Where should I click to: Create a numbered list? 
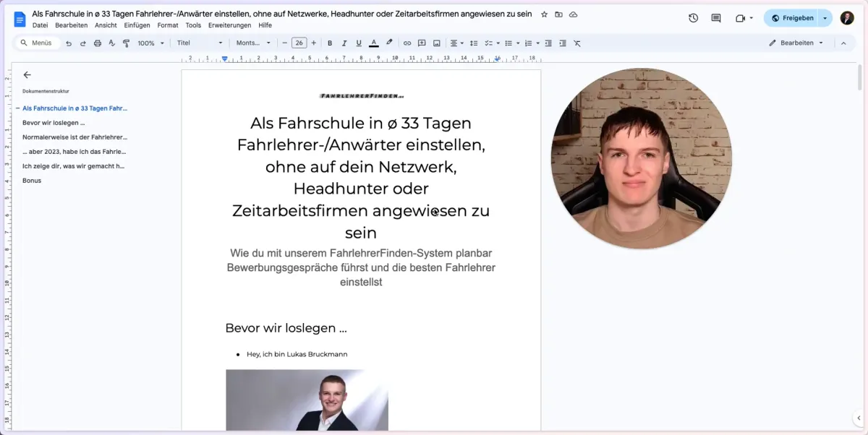(x=528, y=43)
